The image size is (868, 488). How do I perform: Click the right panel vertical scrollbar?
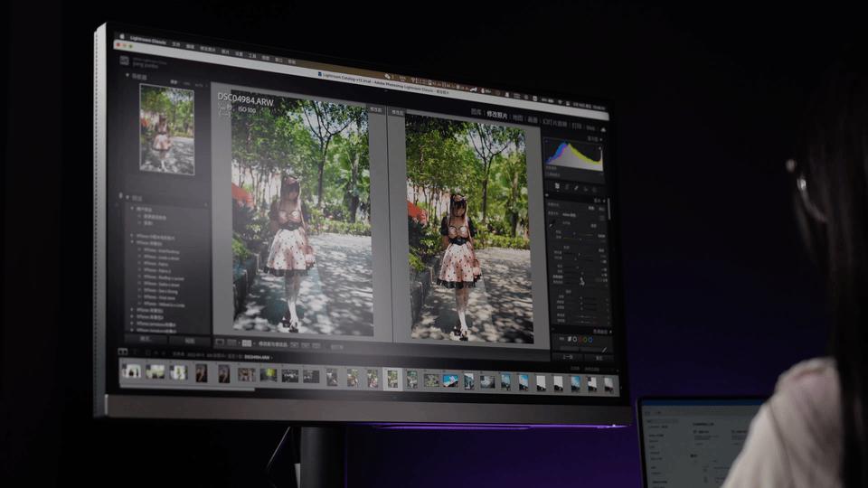609,209
